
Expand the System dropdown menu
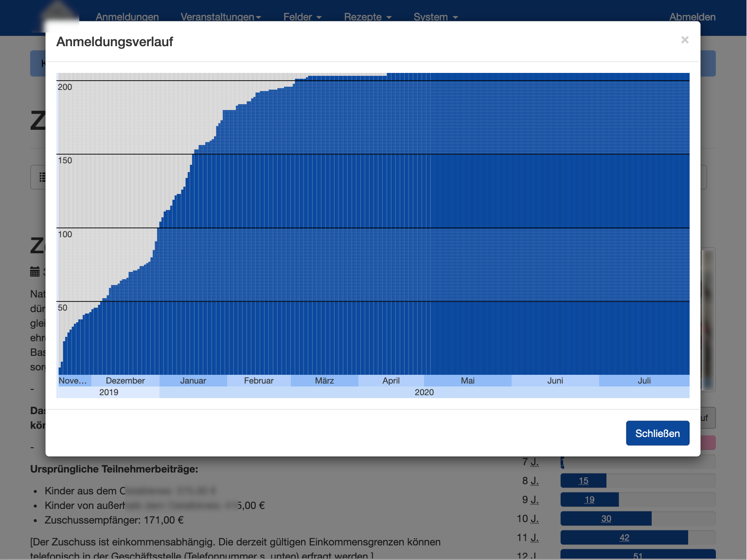click(436, 17)
